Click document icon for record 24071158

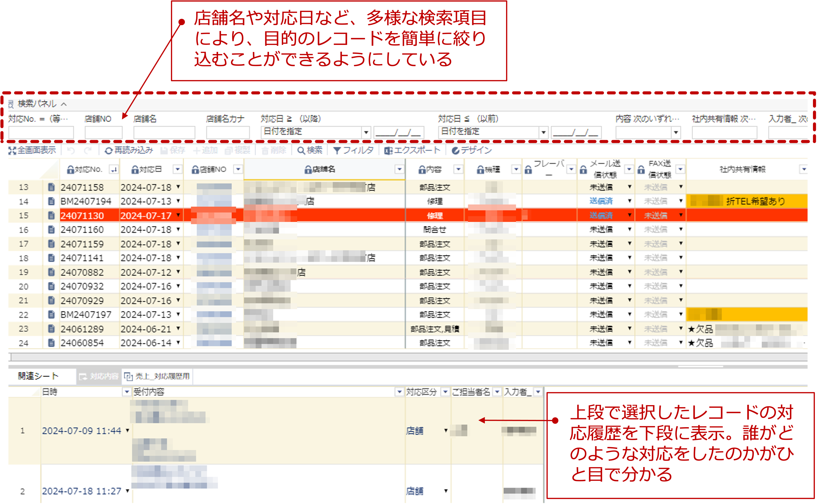51,187
